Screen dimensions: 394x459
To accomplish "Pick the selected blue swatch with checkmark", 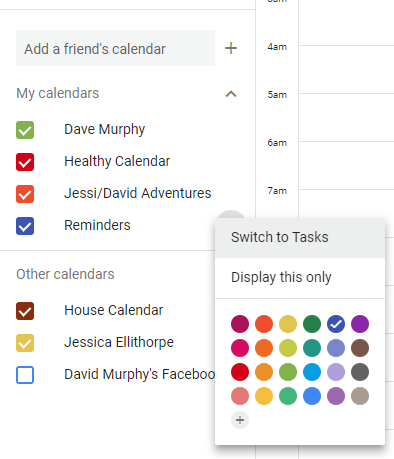I will 336,324.
